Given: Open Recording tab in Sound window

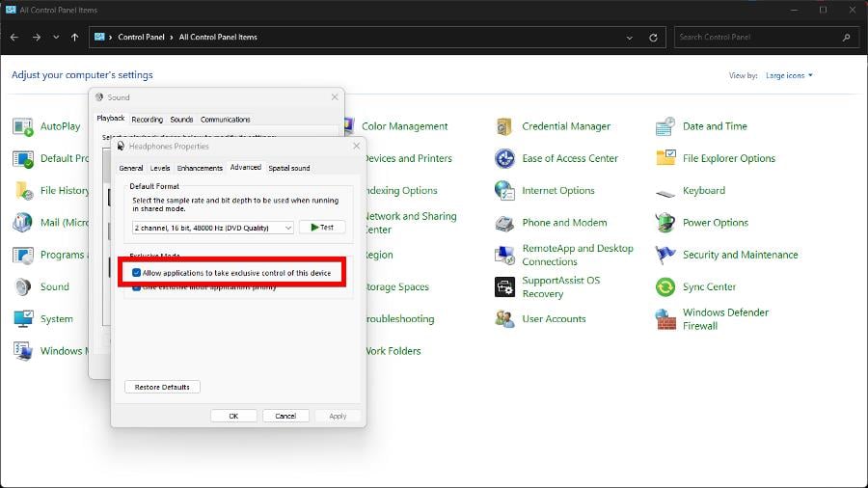Looking at the screenshot, I should (148, 120).
